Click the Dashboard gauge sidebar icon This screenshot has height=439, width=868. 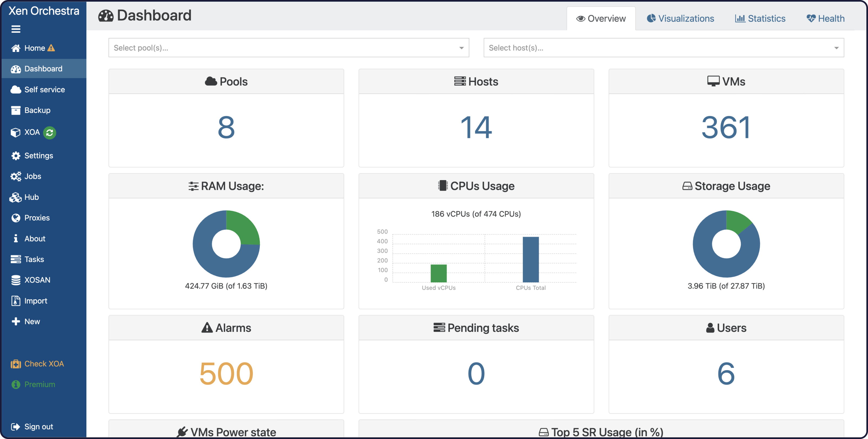pyautogui.click(x=16, y=69)
